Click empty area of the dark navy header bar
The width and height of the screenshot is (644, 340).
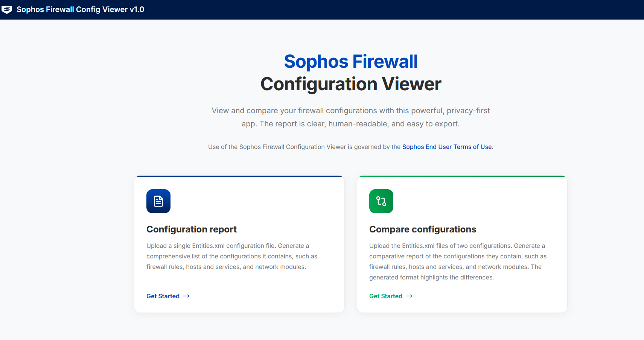tap(376, 9)
